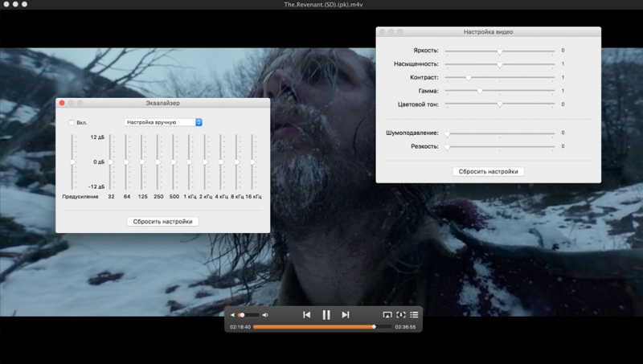Click the playback progress bar

(322, 327)
